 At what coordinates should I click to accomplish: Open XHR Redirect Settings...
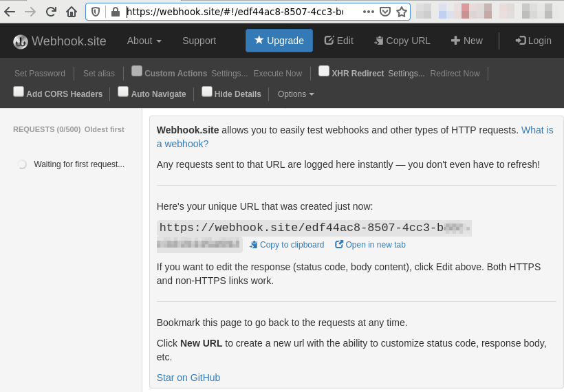coord(406,74)
